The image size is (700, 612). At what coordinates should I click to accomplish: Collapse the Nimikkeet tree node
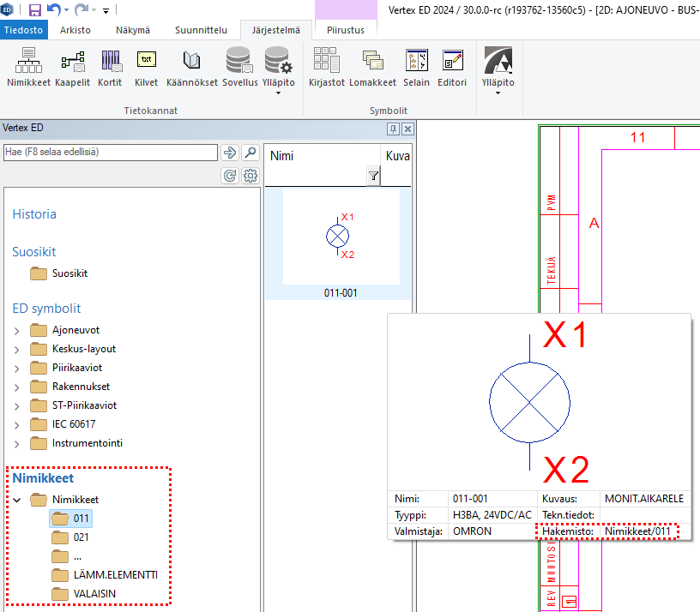(x=16, y=500)
